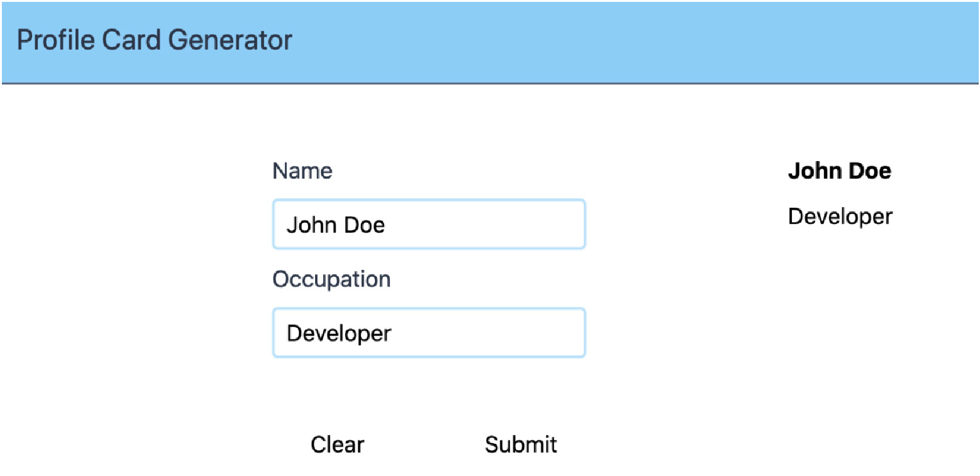Image resolution: width=980 pixels, height=476 pixels.
Task: Generate the profile card with Submit
Action: (521, 445)
